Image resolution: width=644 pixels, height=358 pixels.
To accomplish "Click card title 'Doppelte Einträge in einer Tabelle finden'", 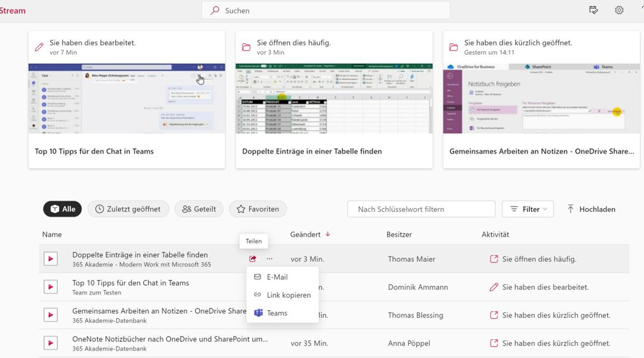I will 312,152.
